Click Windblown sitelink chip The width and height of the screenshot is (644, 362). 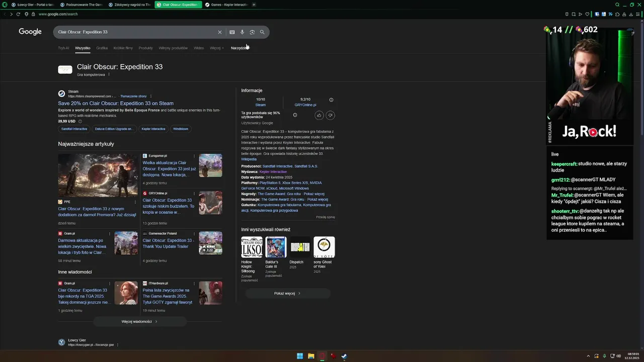tap(181, 129)
